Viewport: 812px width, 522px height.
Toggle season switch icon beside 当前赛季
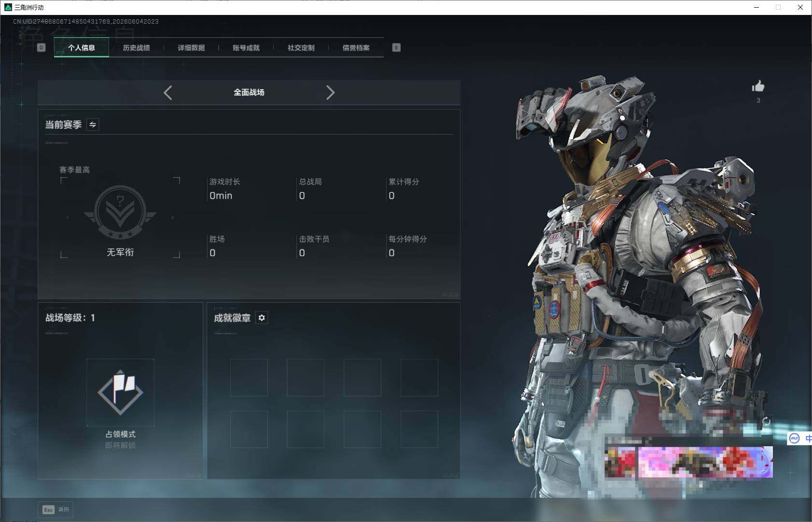(93, 124)
